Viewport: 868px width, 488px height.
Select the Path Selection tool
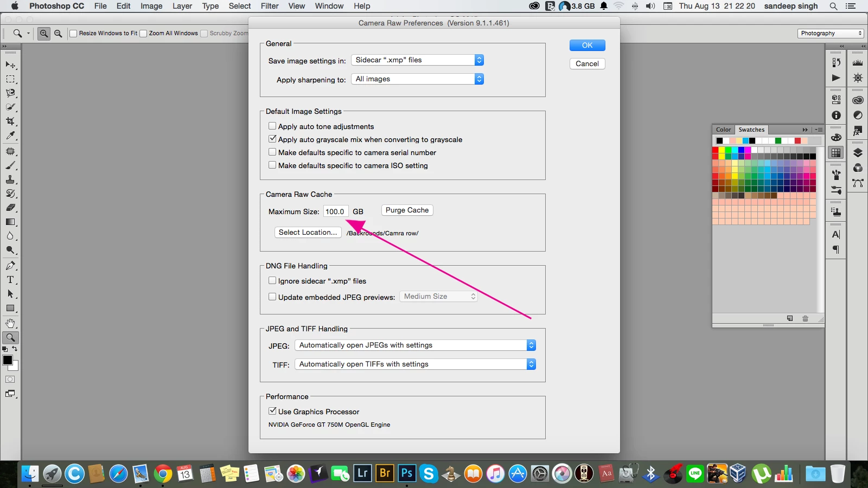pyautogui.click(x=10, y=294)
